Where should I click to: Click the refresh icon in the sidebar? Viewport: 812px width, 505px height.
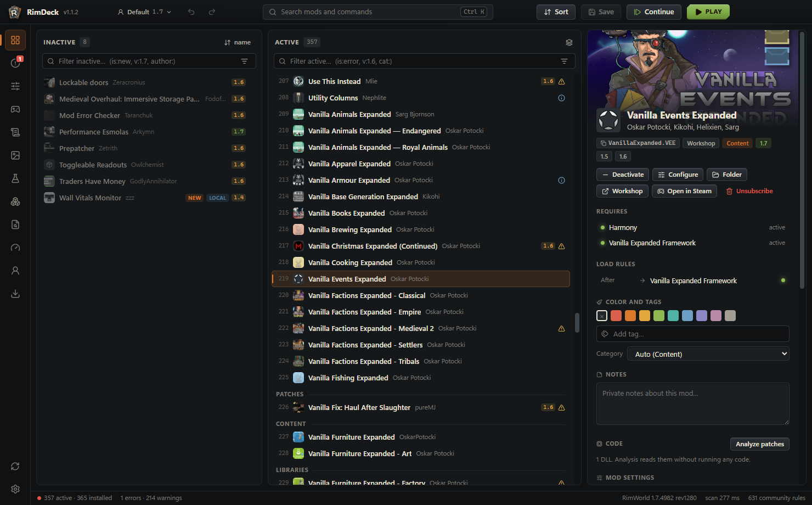(15, 466)
